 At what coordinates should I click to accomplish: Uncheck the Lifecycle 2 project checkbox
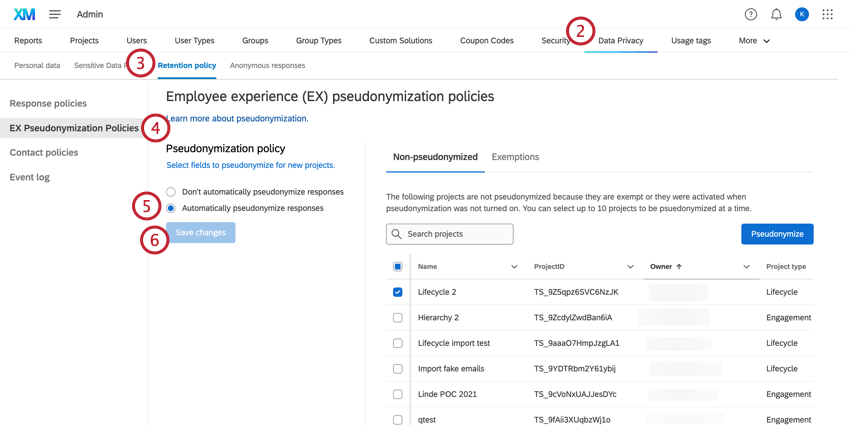[398, 292]
